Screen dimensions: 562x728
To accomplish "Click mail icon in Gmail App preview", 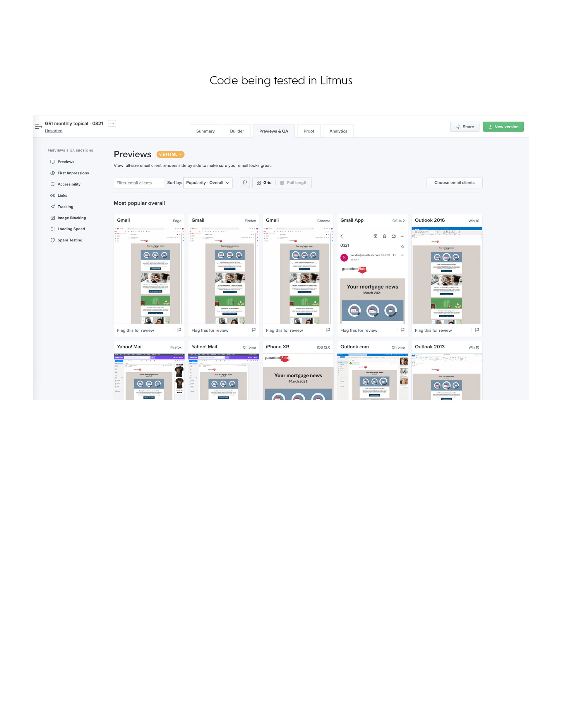I will (x=393, y=236).
